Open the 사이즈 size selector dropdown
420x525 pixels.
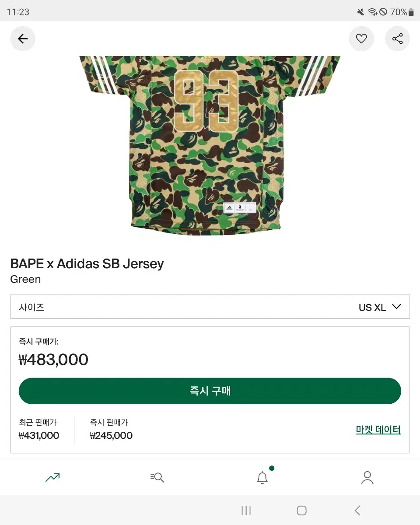pyautogui.click(x=210, y=307)
